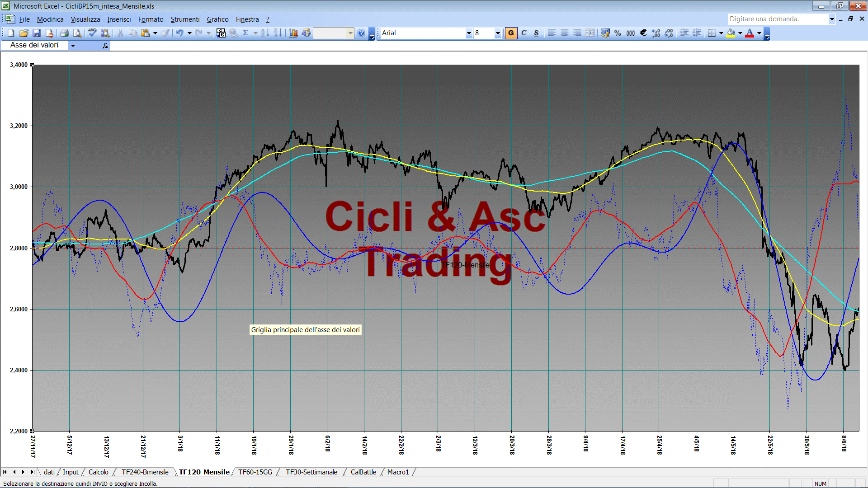Expand the Undo history arrow
The height and width of the screenshot is (488, 868).
click(x=189, y=33)
